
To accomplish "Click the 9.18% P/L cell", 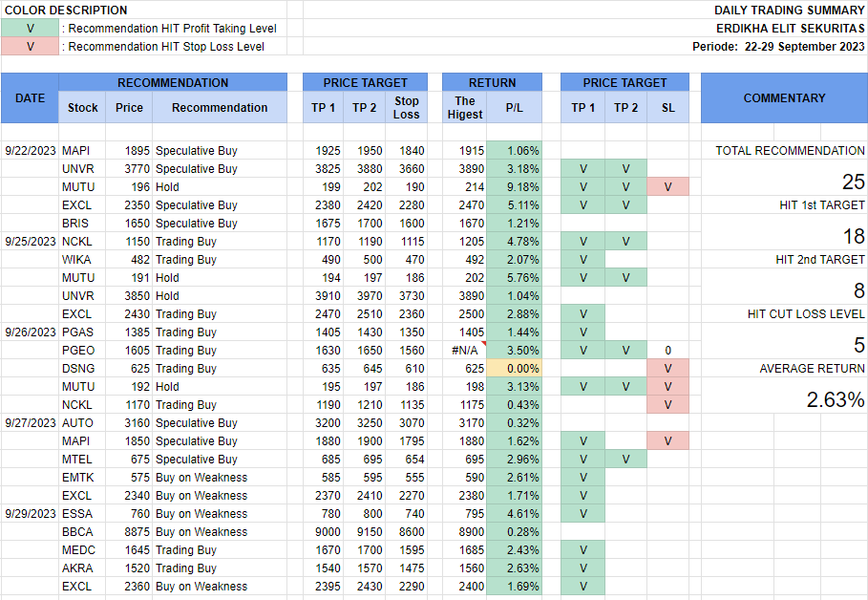I will pos(514,187).
